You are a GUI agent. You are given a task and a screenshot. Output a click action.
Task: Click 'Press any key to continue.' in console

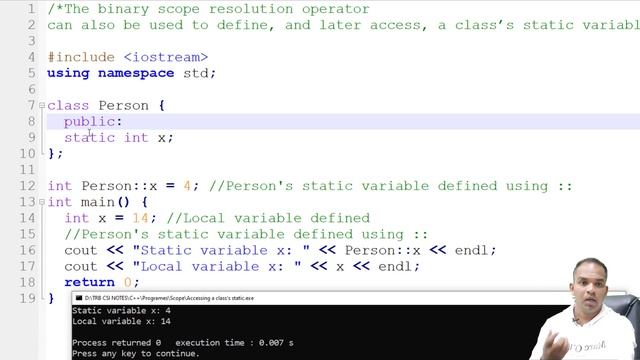click(136, 353)
